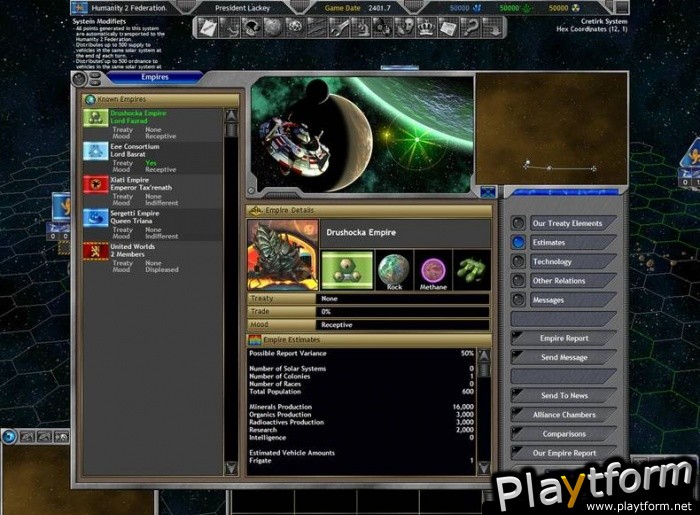The width and height of the screenshot is (700, 515).
Task: Click the green ship style icon
Action: click(x=471, y=270)
